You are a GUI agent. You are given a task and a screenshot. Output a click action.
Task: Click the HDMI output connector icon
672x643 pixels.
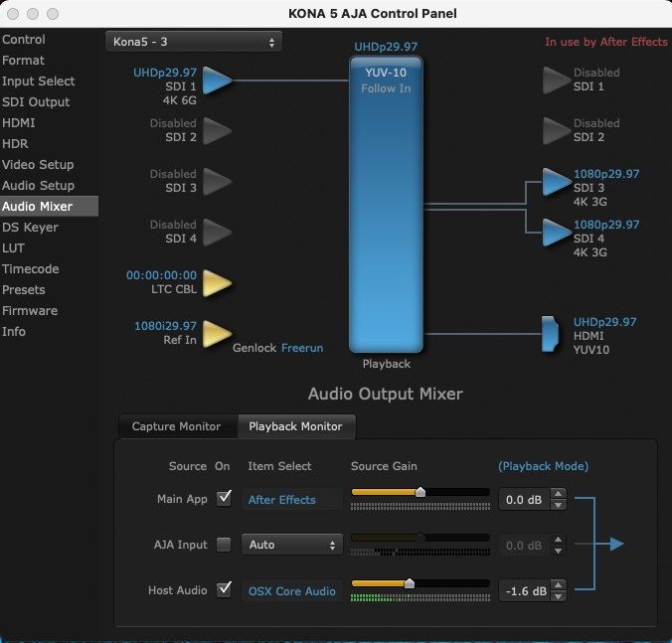tap(551, 334)
